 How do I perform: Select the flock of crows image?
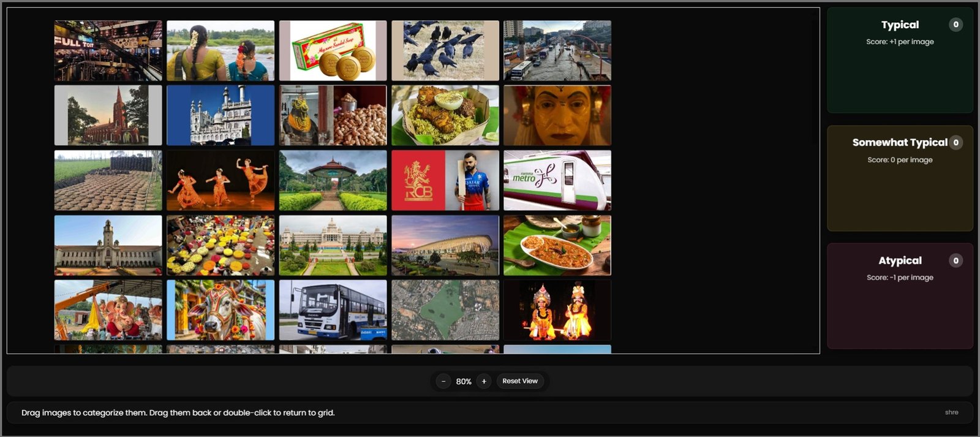445,51
